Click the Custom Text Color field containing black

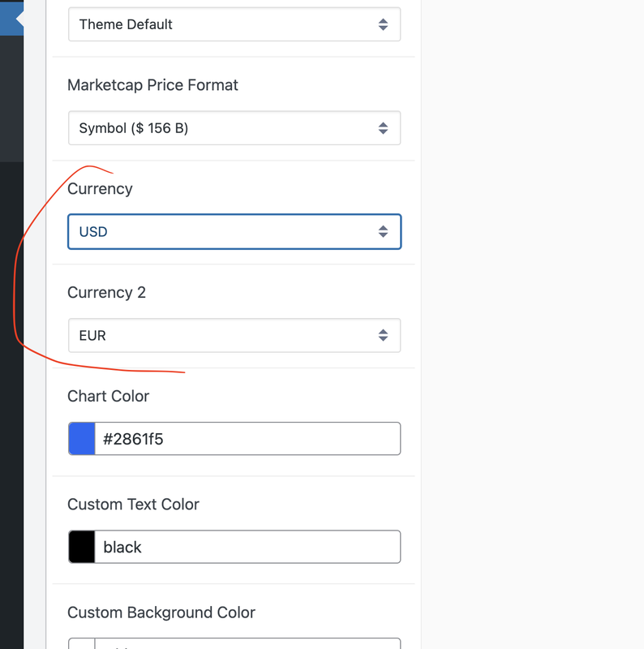click(x=247, y=547)
